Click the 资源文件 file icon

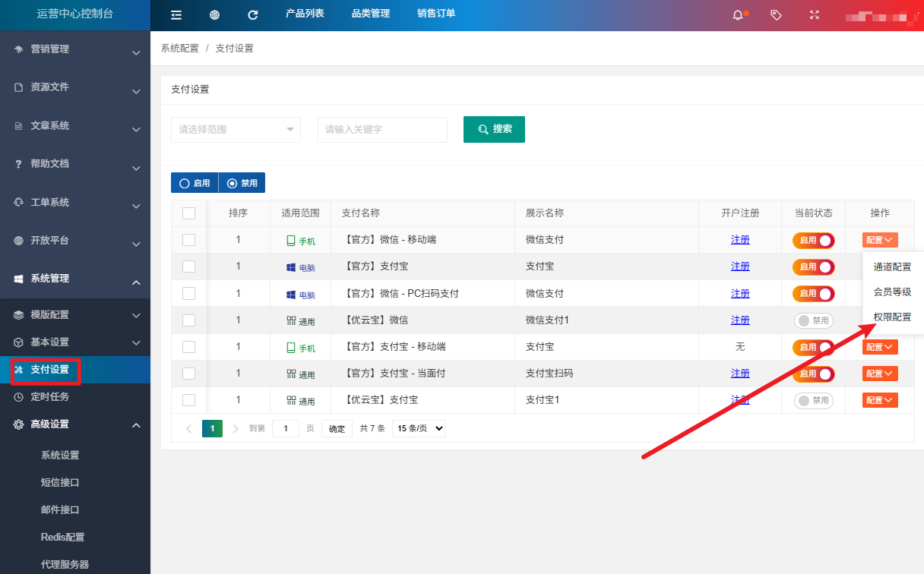pos(18,87)
